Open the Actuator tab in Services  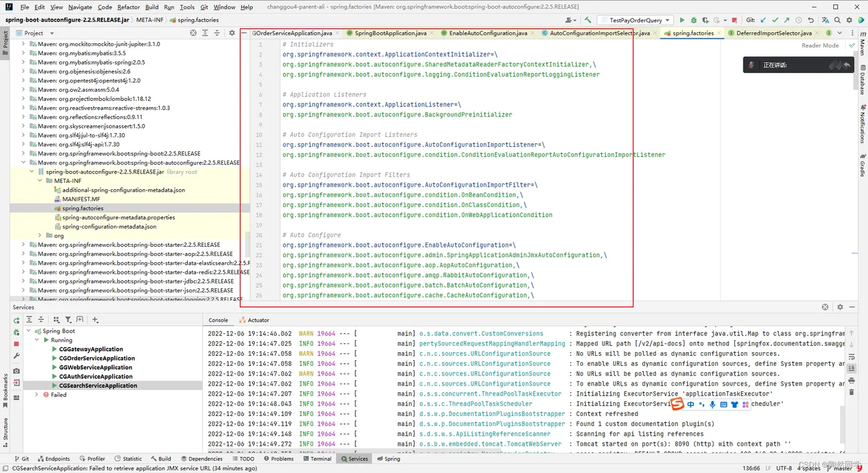[x=254, y=320]
